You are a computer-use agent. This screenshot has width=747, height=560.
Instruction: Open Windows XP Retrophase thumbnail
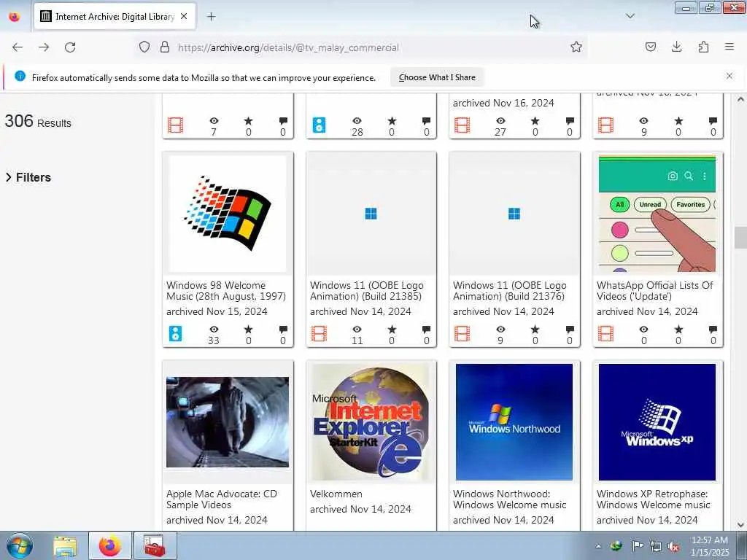pos(657,422)
